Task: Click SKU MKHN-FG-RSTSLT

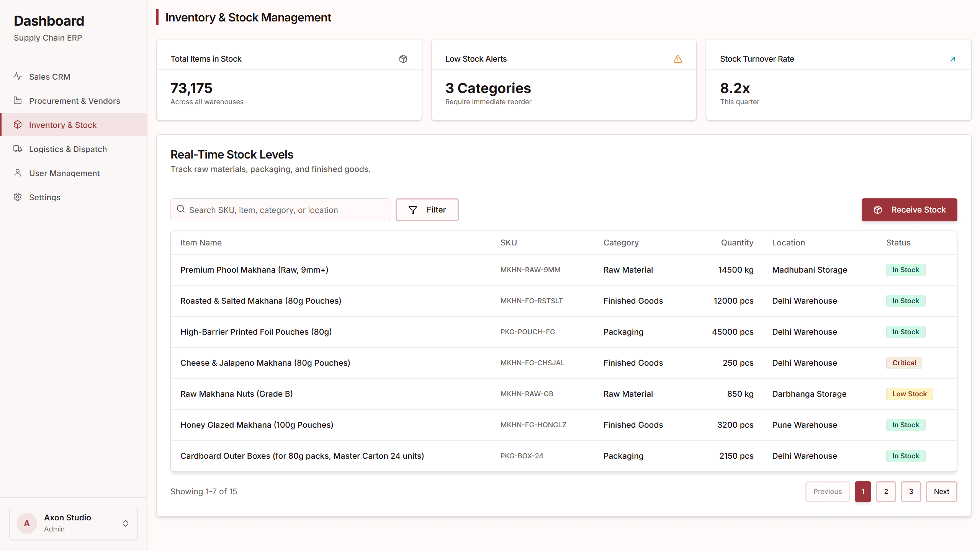Action: pos(532,301)
